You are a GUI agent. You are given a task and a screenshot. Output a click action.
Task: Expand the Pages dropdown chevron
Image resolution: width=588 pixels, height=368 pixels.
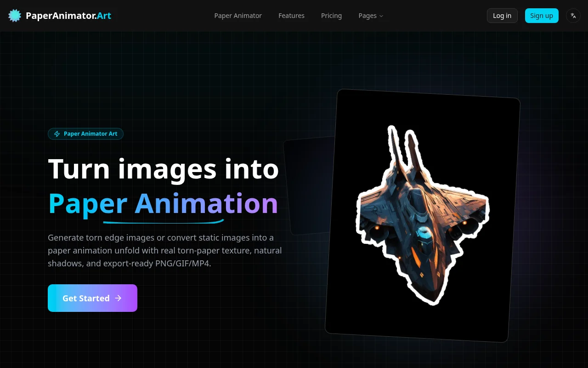(381, 16)
